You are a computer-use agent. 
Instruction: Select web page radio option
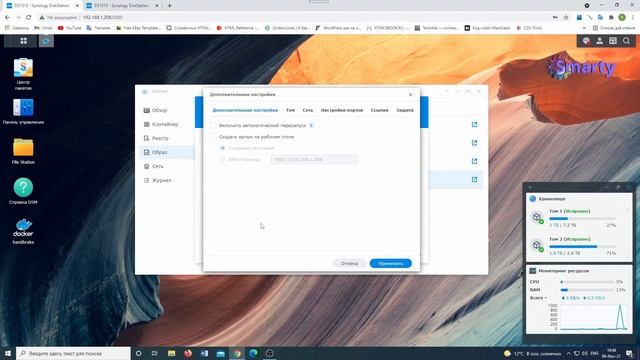(x=222, y=160)
